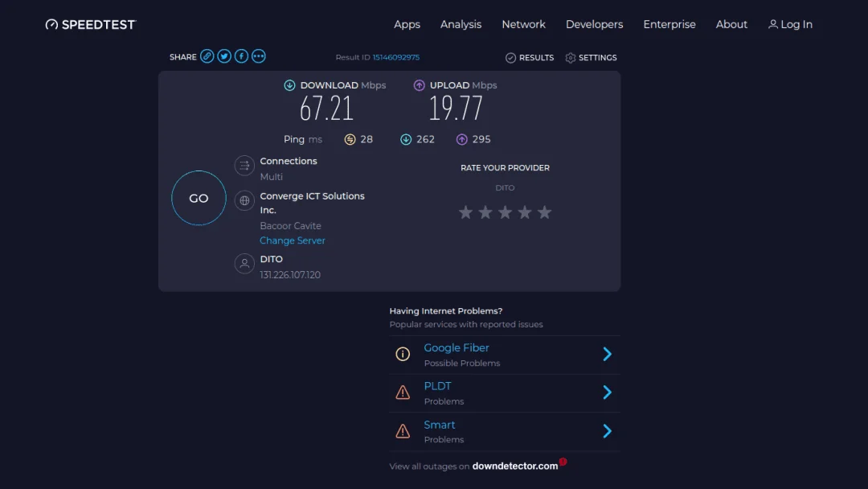Click Having Internet Problems? heading
868x489 pixels.
click(445, 311)
